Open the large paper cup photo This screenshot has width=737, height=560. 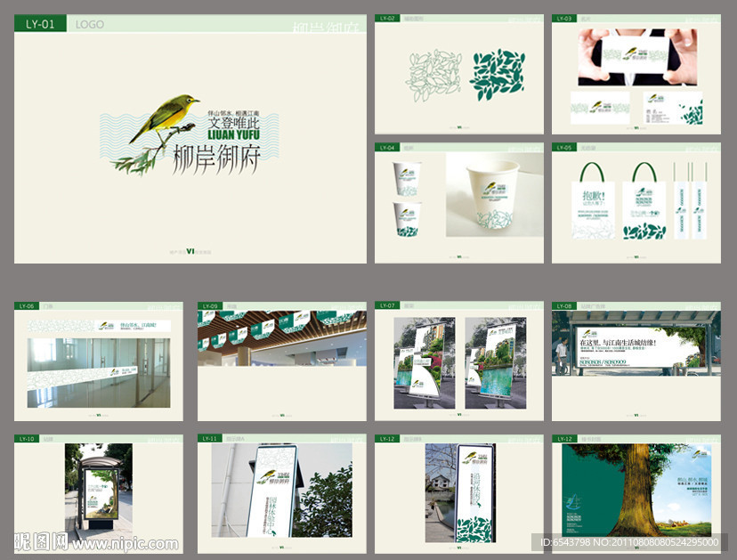(495, 195)
